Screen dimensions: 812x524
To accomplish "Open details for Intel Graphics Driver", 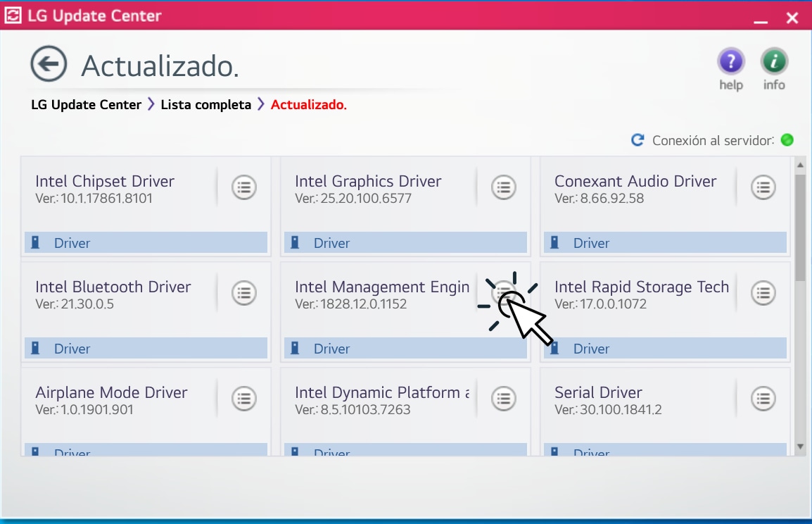I will coord(503,187).
